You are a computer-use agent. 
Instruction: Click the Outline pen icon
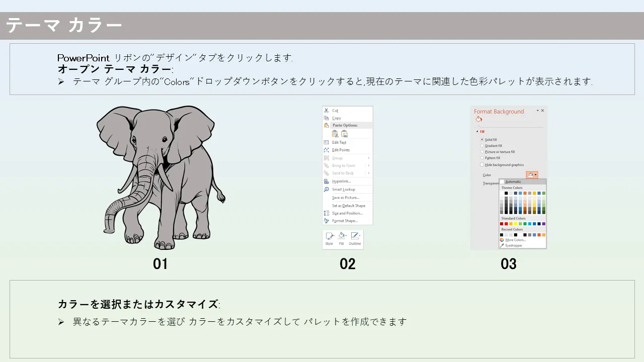click(x=355, y=236)
